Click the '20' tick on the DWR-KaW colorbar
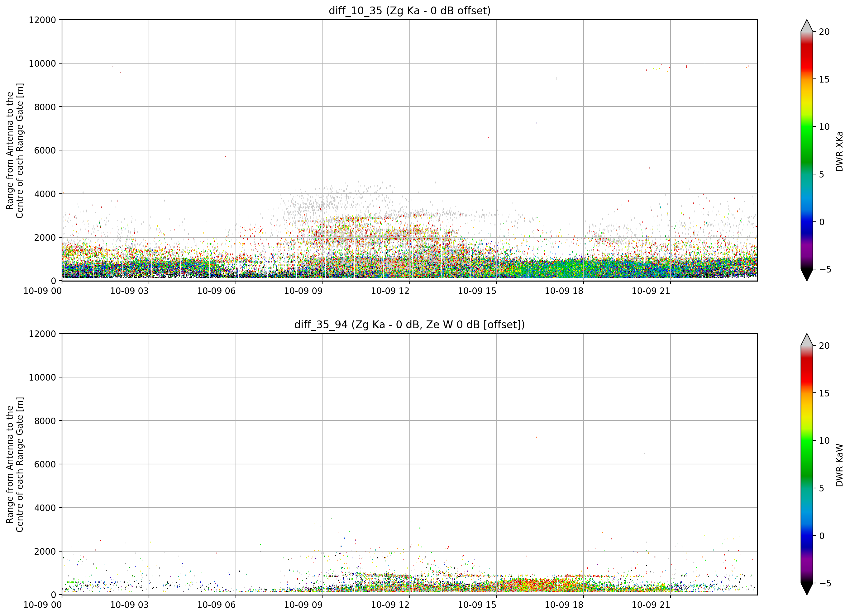The width and height of the screenshot is (850, 616). click(824, 346)
